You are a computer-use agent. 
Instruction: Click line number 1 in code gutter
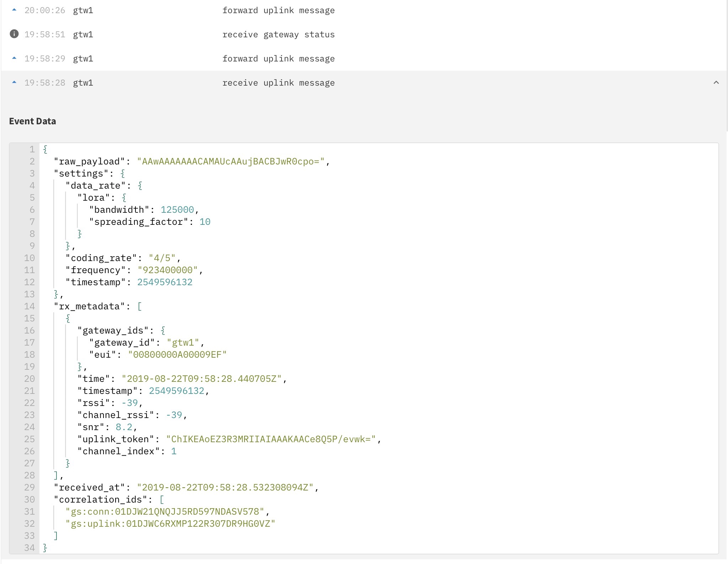32,150
